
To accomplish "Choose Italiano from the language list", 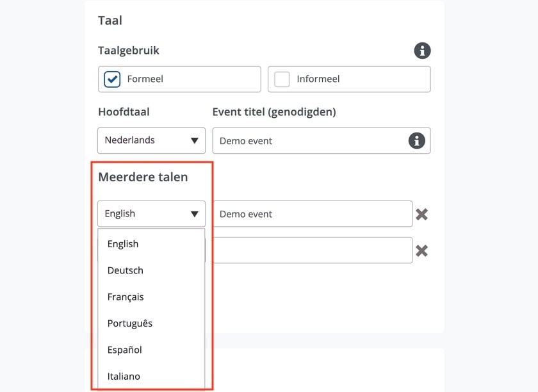I will 124,376.
